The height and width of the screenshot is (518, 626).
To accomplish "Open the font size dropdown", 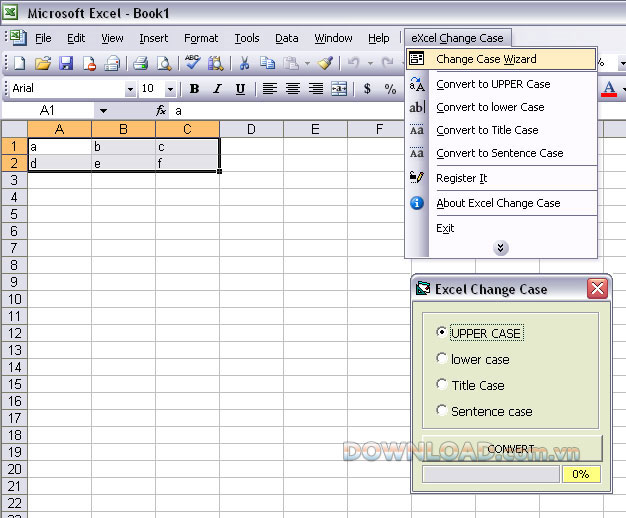I will click(x=170, y=89).
